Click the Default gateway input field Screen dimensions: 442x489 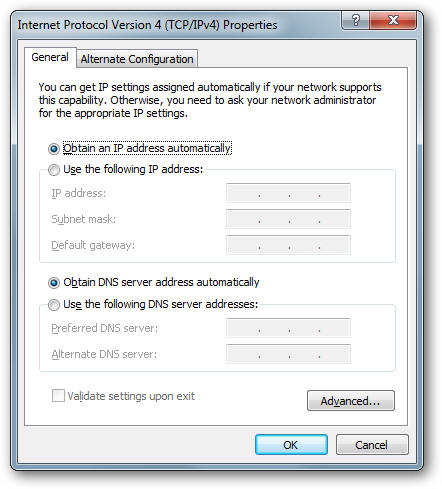(x=288, y=245)
